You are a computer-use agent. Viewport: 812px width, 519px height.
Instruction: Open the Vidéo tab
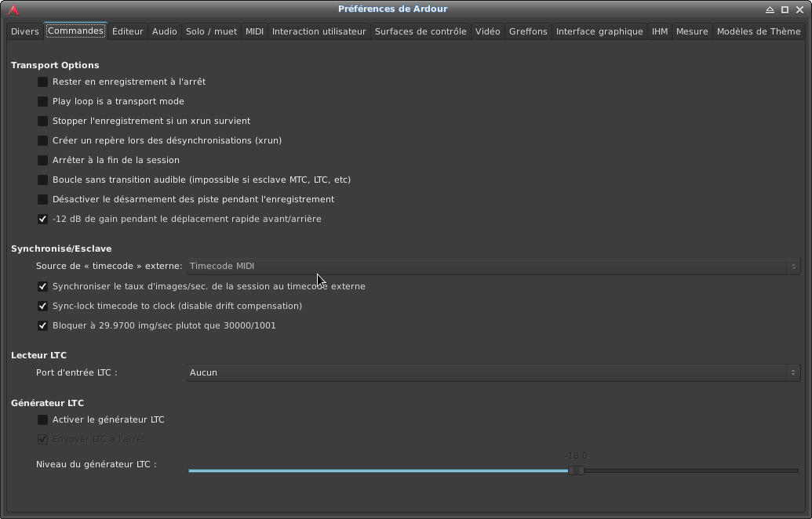[x=488, y=31]
